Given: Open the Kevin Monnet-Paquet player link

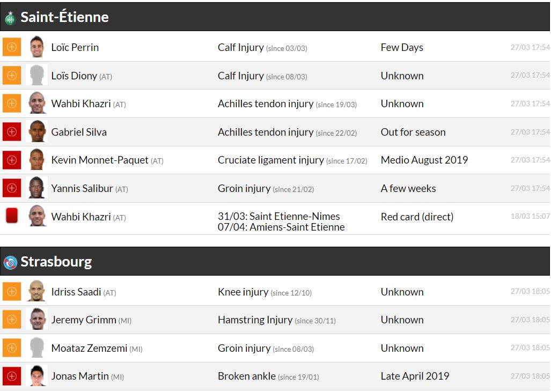Looking at the screenshot, I should [x=100, y=160].
